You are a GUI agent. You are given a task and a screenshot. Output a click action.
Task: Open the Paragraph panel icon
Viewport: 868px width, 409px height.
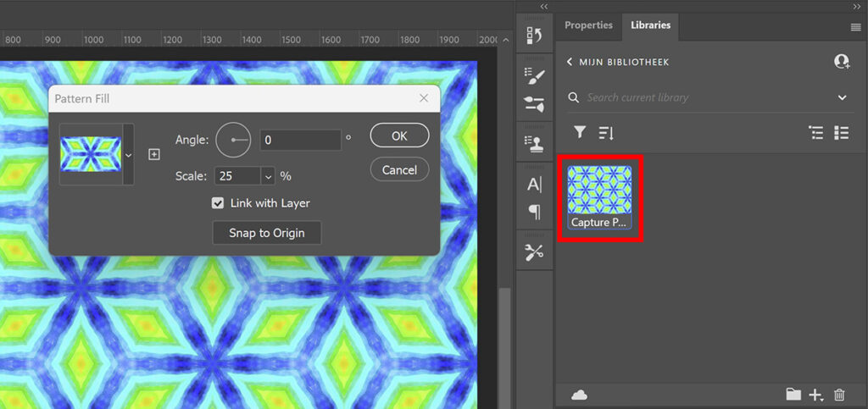pyautogui.click(x=534, y=212)
